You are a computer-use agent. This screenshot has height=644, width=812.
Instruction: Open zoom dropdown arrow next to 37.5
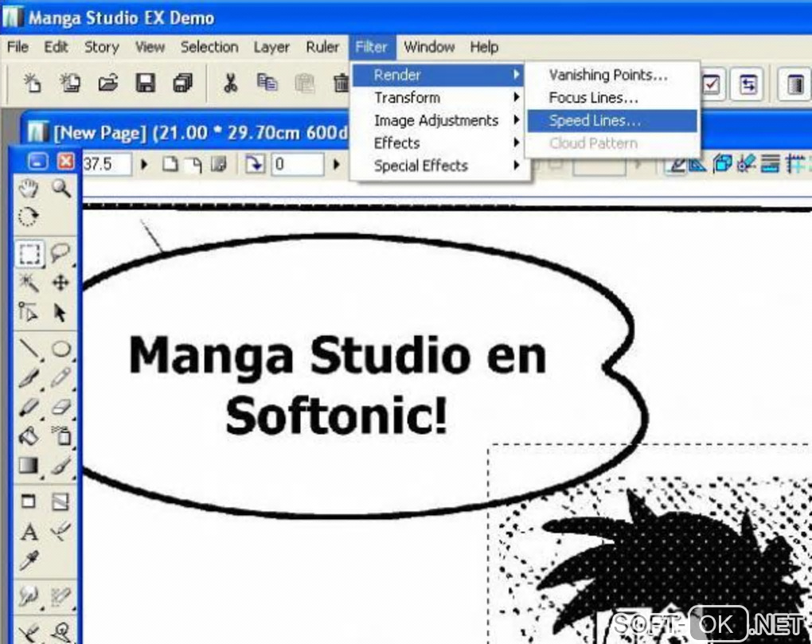pyautogui.click(x=144, y=165)
